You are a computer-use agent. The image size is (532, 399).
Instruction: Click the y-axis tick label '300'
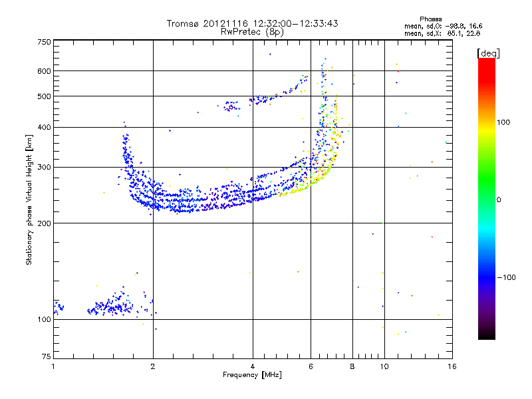(44, 168)
